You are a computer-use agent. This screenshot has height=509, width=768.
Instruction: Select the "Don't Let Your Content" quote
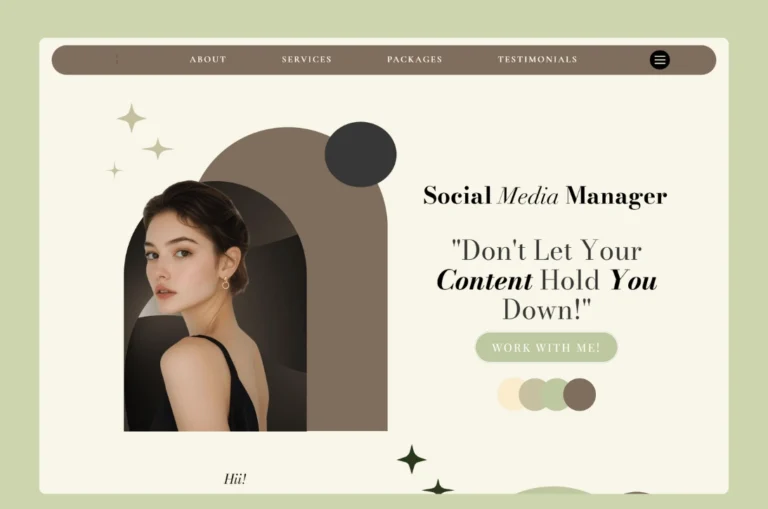pos(546,279)
